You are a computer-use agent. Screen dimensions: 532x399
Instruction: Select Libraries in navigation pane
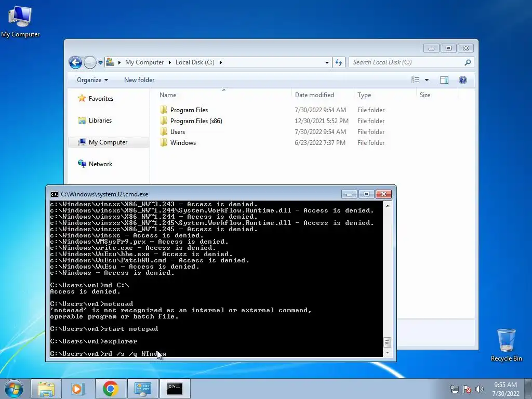coord(100,121)
